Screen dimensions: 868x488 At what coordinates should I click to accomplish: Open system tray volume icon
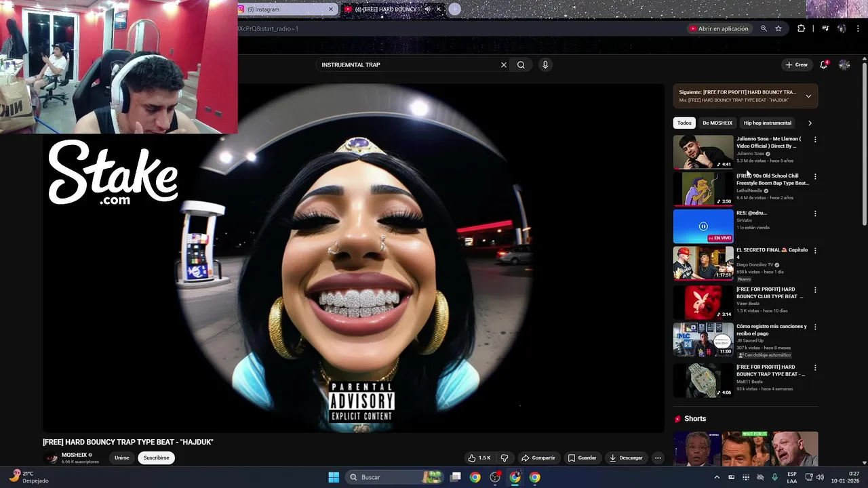(821, 477)
